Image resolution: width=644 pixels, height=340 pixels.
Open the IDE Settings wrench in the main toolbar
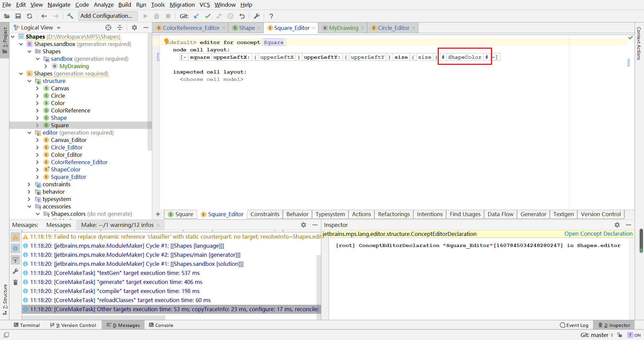(x=257, y=16)
